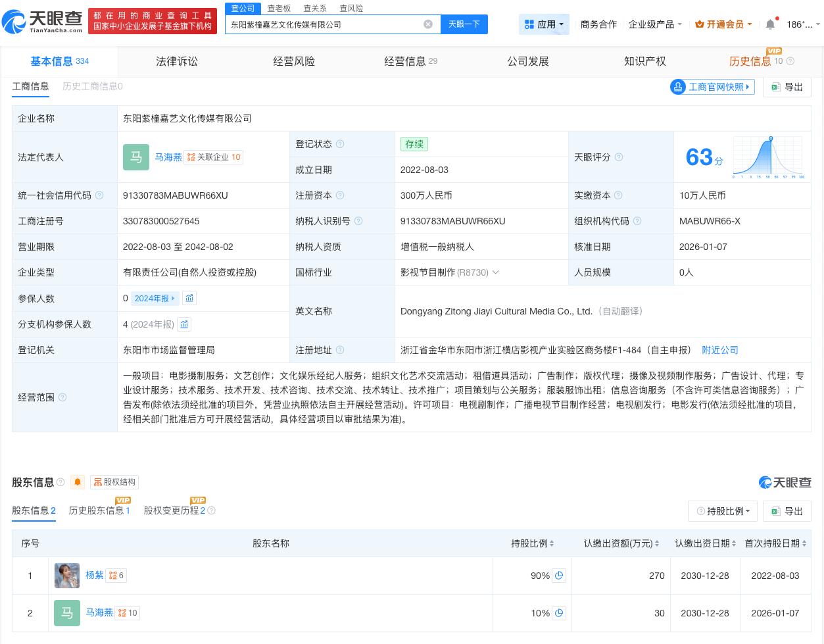Click the chart icon beside 分支机构参保人数
This screenshot has width=824, height=644.
coord(184,324)
